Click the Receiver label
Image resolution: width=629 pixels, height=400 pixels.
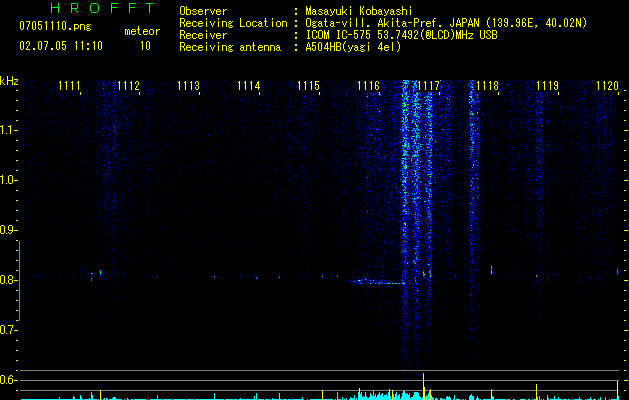point(203,35)
